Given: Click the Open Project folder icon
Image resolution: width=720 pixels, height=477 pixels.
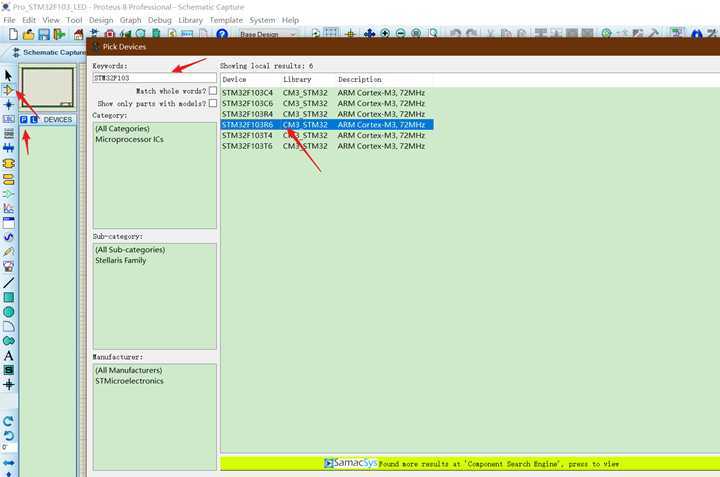Looking at the screenshot, I should click(x=28, y=34).
